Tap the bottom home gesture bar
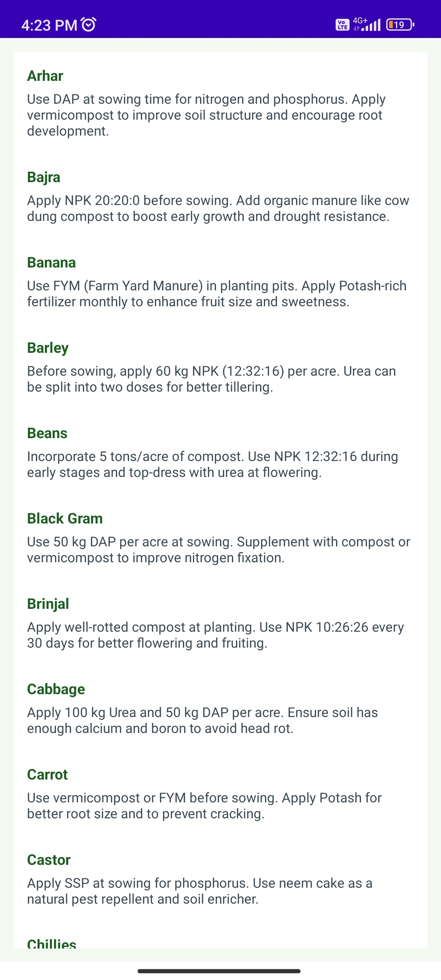Image resolution: width=441 pixels, height=980 pixels. pos(219,971)
